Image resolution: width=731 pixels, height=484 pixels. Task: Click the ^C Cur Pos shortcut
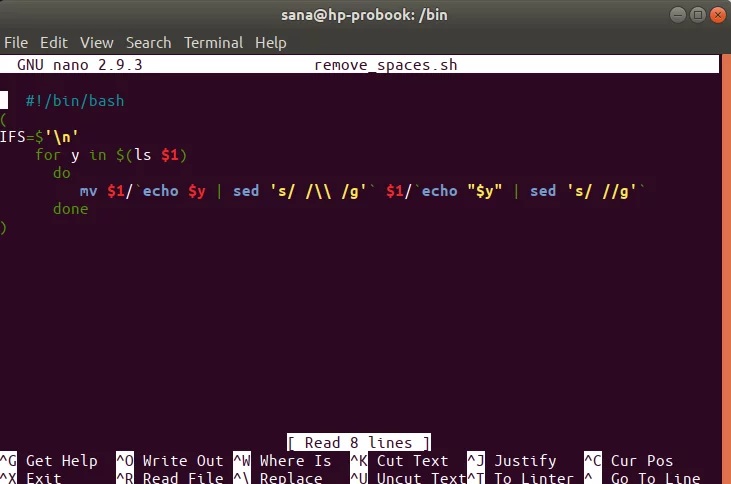click(629, 461)
